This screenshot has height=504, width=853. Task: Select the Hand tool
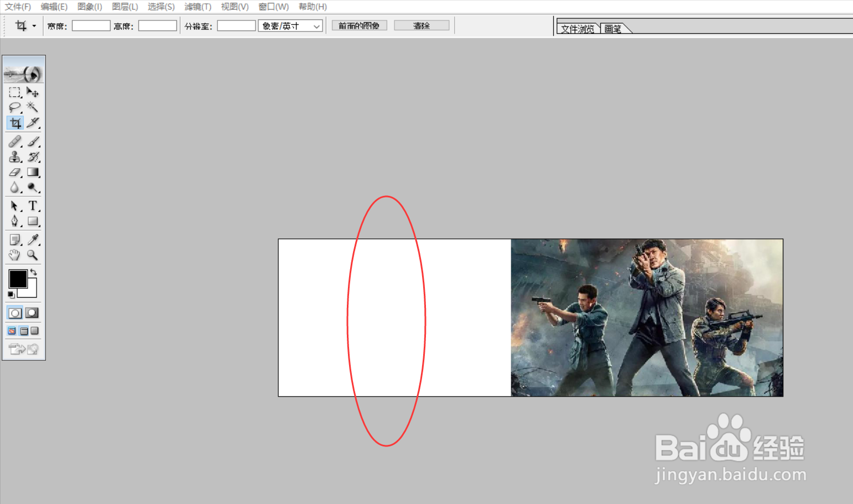pyautogui.click(x=15, y=255)
